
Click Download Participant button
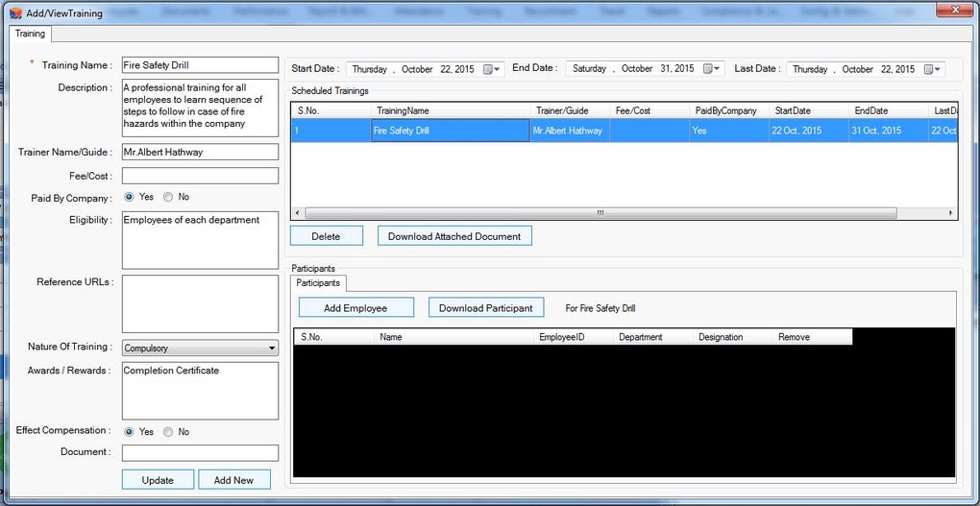point(485,308)
